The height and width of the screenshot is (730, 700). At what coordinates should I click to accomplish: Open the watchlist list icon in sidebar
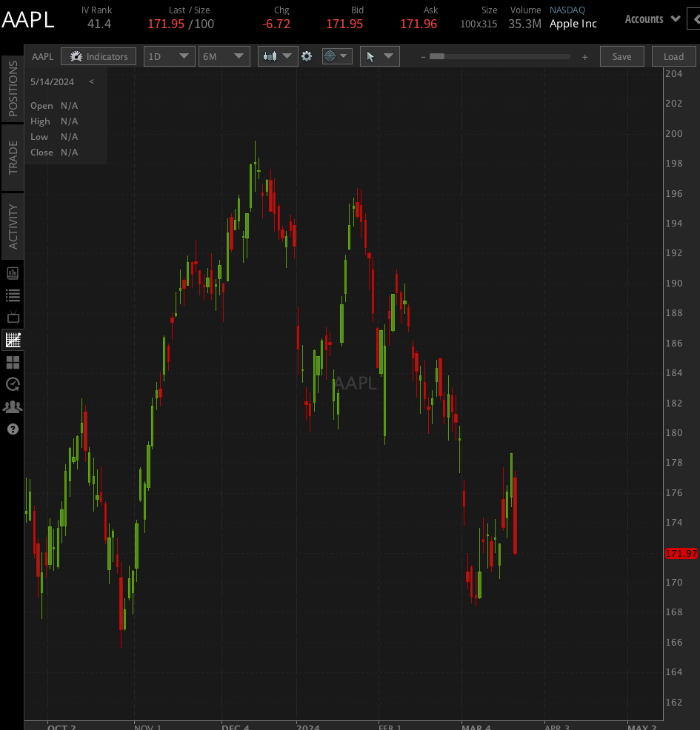tap(13, 295)
